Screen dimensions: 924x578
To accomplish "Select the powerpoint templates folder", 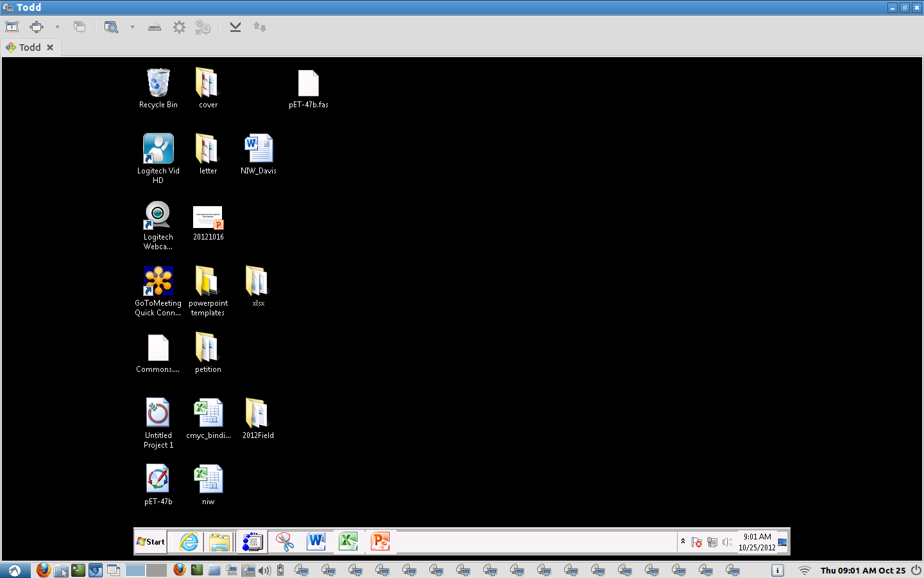I will pyautogui.click(x=208, y=291).
